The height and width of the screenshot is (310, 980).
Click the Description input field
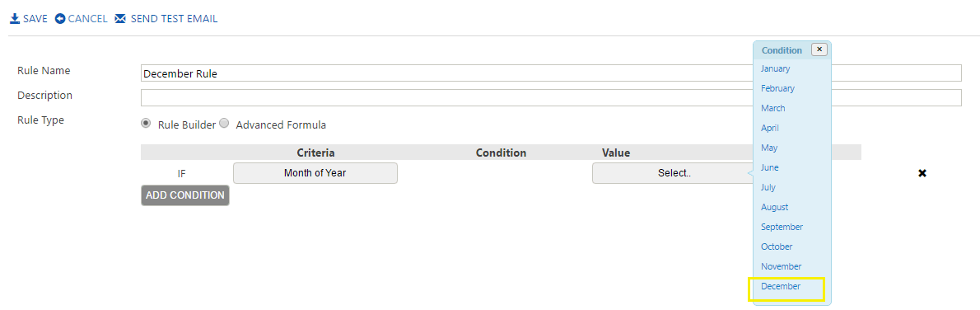coord(551,97)
